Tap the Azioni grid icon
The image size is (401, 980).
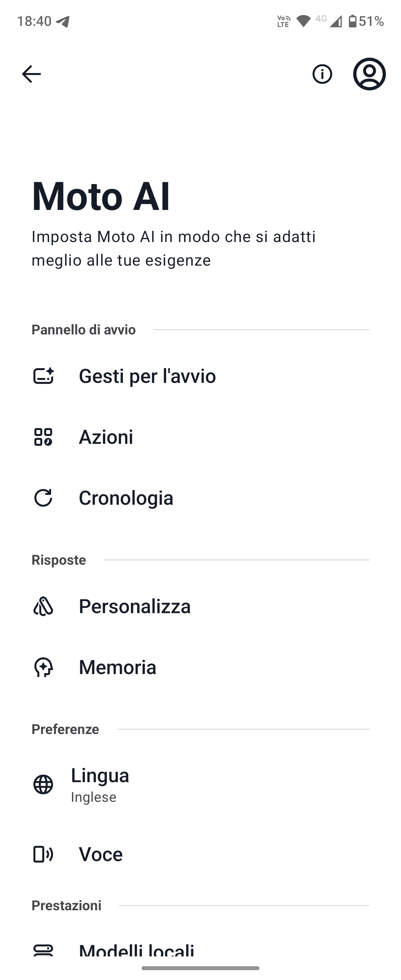pyautogui.click(x=43, y=437)
